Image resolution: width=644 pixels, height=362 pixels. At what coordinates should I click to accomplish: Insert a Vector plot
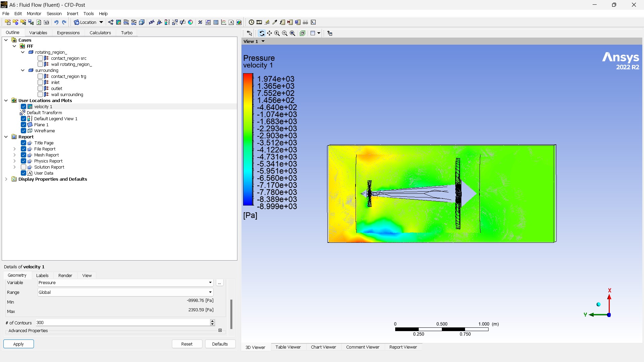click(x=111, y=22)
